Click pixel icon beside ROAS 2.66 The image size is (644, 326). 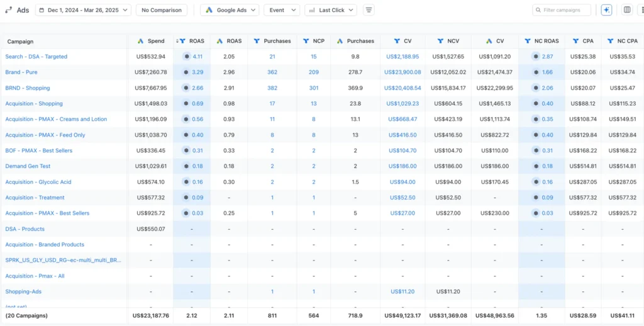[186, 88]
